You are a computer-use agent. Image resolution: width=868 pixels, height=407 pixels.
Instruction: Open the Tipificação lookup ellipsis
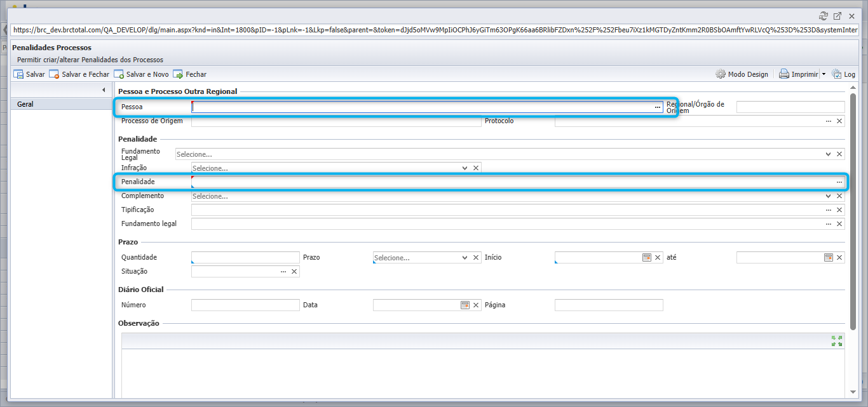coord(829,210)
